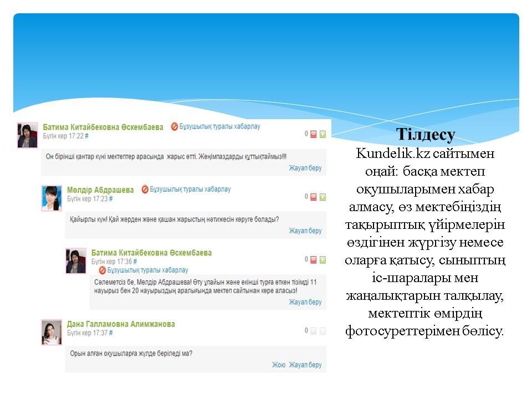Viewport: 532px width, 399px height.
Task: Click the red downvote icon on Батима's 17:36 comment
Action: point(314,259)
